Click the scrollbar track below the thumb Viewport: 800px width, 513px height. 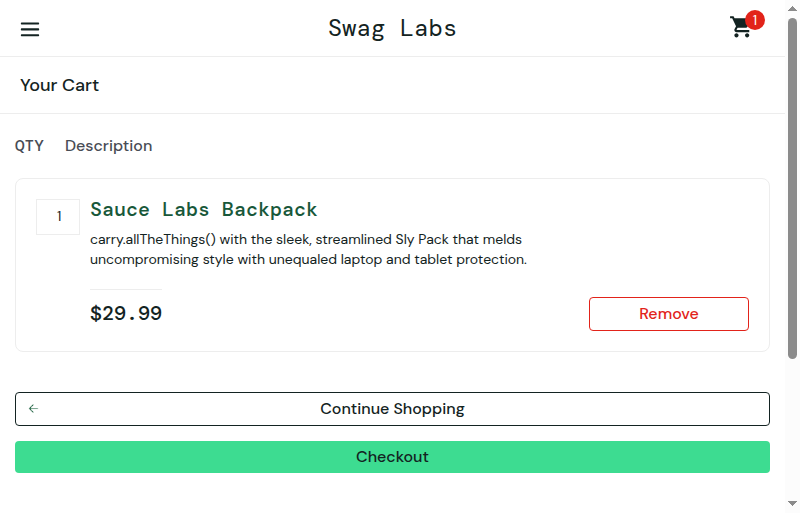pos(792,429)
